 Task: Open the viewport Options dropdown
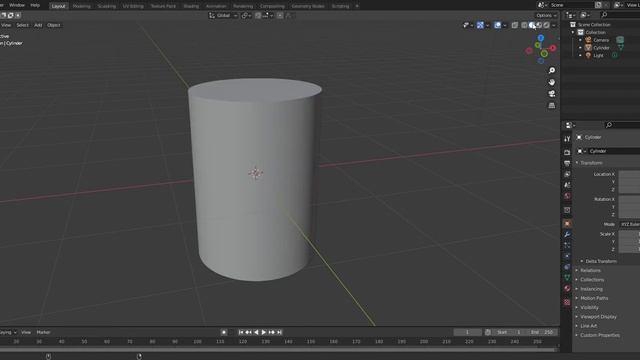pos(546,16)
